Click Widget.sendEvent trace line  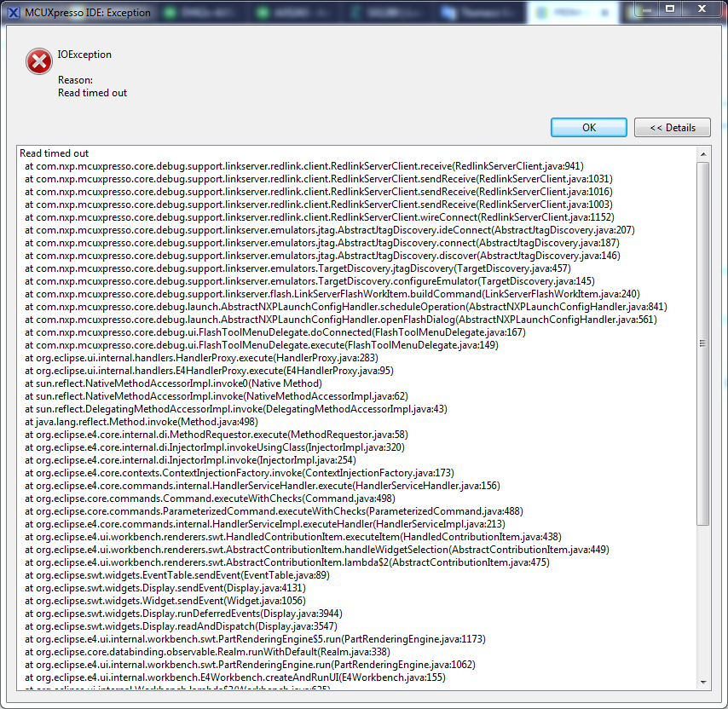coord(165,601)
